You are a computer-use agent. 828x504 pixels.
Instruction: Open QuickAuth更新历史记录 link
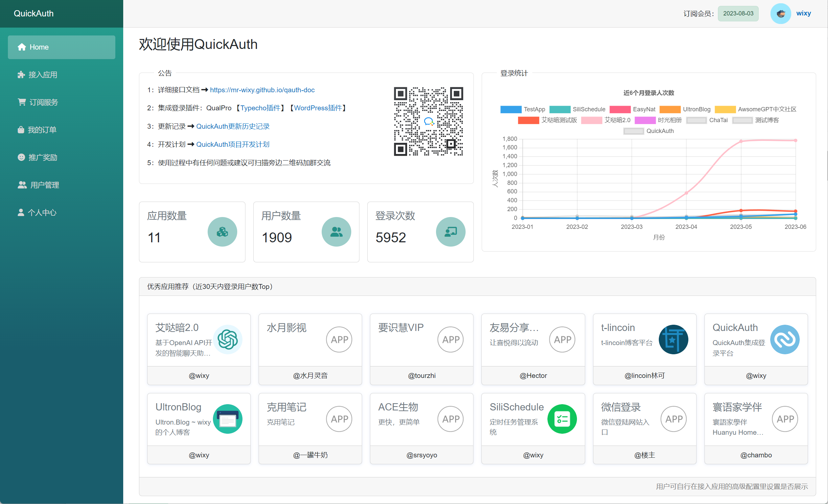point(233,126)
